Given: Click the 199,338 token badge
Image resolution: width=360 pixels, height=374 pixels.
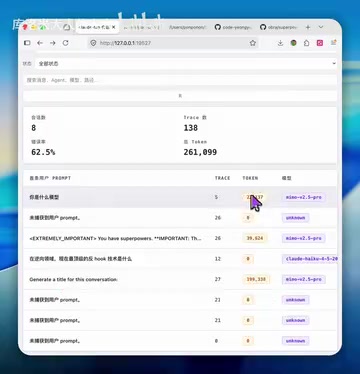Looking at the screenshot, I should point(256,279).
